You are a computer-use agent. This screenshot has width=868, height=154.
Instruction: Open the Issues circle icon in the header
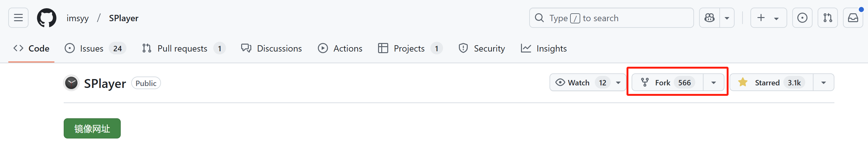[x=802, y=18]
